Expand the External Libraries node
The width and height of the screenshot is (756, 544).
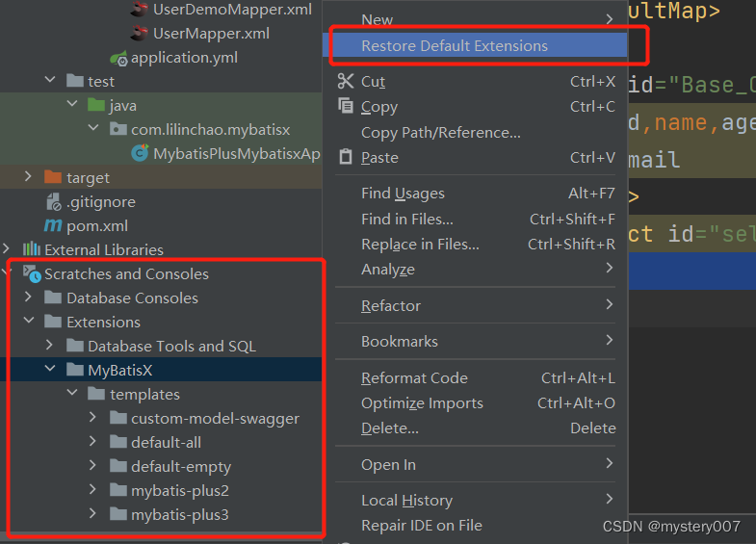tap(6, 249)
